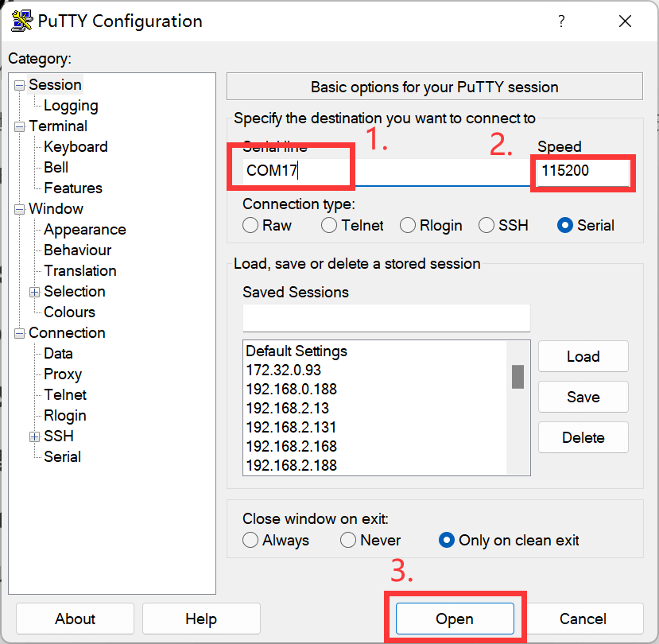This screenshot has height=644, width=659.
Task: Select the Serial connection type
Action: pos(564,225)
